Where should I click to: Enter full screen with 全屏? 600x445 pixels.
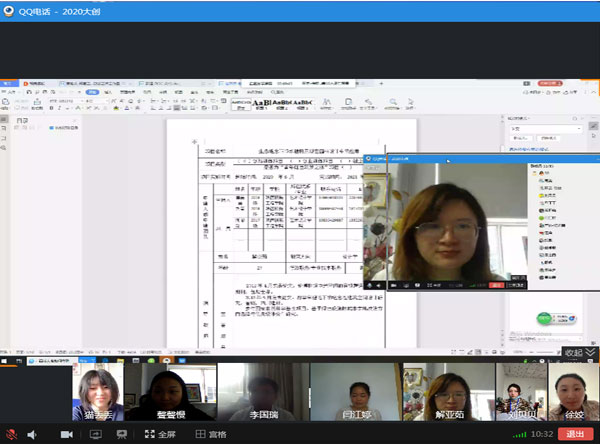click(162, 435)
